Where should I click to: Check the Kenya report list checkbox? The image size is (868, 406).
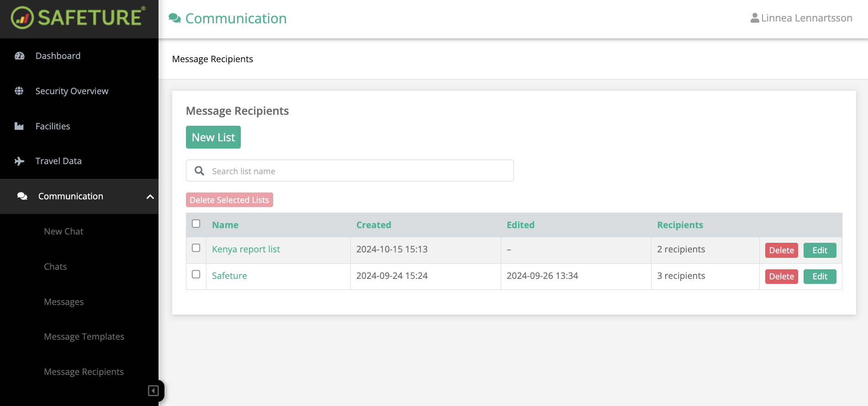[196, 248]
